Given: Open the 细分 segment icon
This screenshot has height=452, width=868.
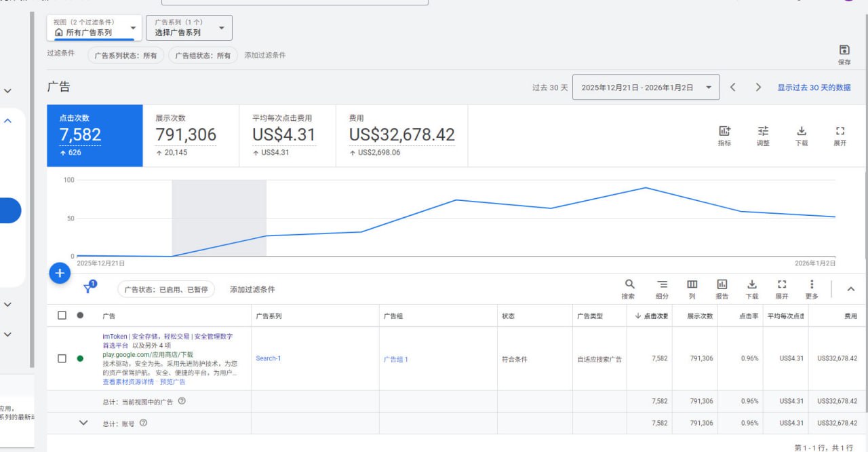Looking at the screenshot, I should [662, 284].
